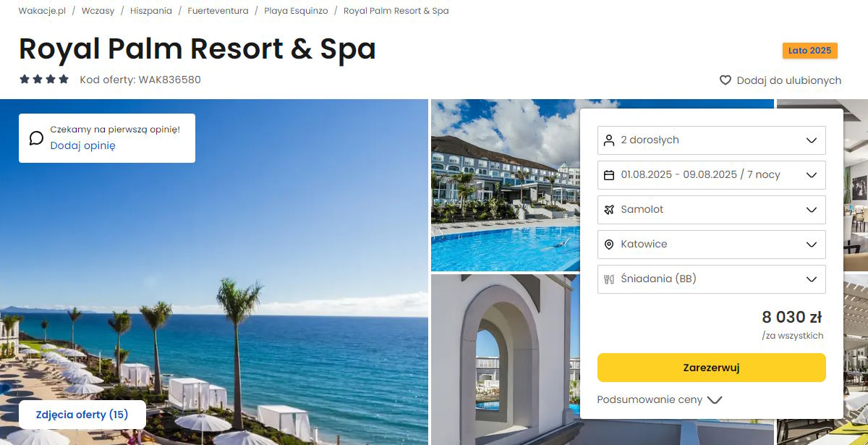This screenshot has height=445, width=868.
Task: Click the heart favorites icon
Action: click(x=726, y=80)
